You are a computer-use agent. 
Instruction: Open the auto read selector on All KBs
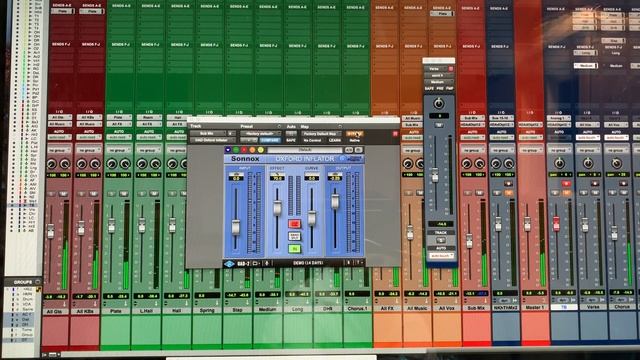click(90, 137)
